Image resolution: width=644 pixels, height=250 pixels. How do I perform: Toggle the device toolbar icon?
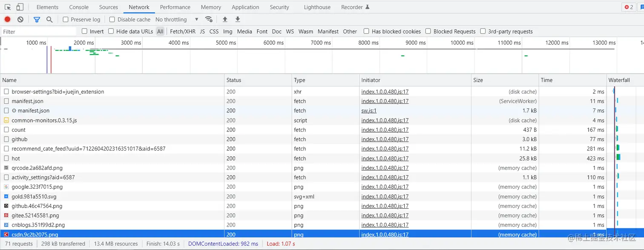coord(20,7)
